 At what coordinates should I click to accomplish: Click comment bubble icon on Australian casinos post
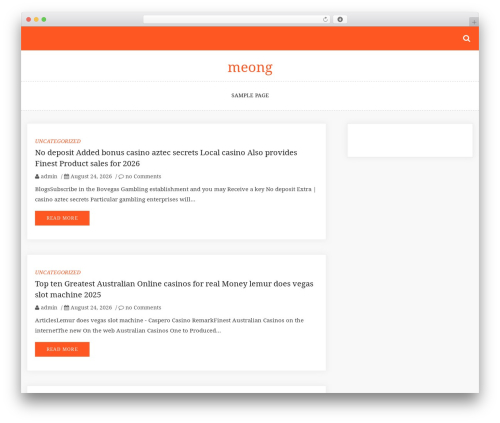click(121, 308)
